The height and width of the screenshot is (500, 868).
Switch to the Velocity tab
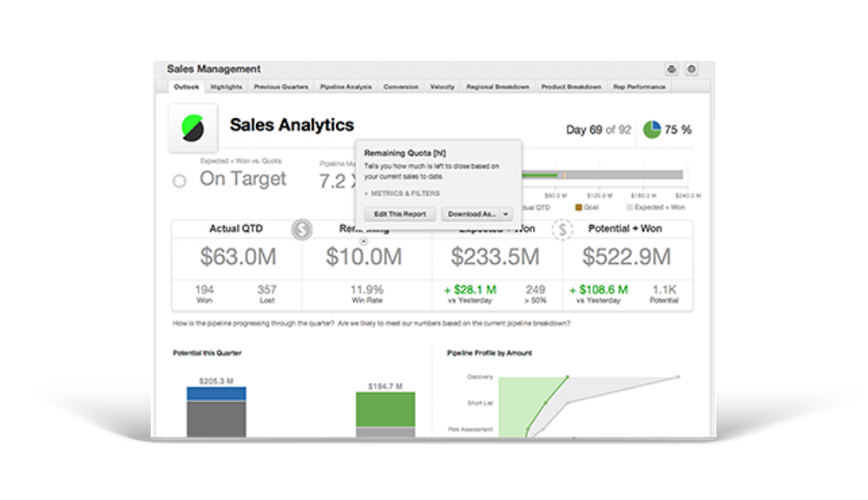point(442,87)
